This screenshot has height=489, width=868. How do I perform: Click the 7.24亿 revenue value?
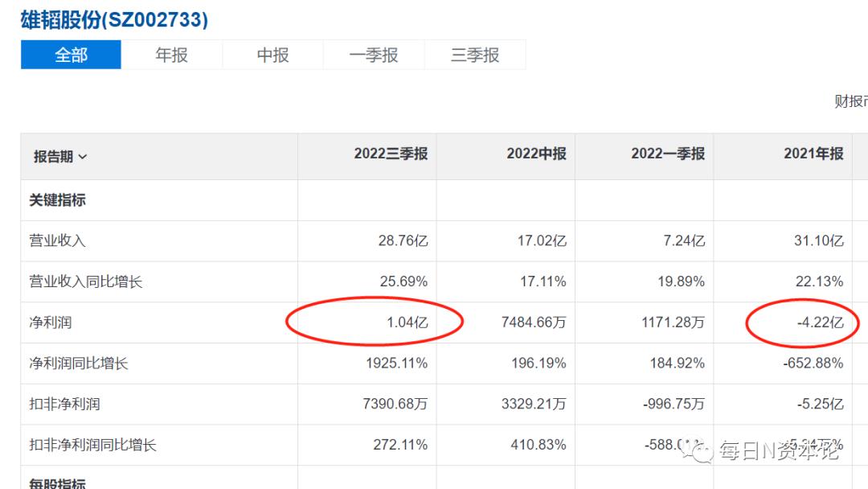coord(684,241)
